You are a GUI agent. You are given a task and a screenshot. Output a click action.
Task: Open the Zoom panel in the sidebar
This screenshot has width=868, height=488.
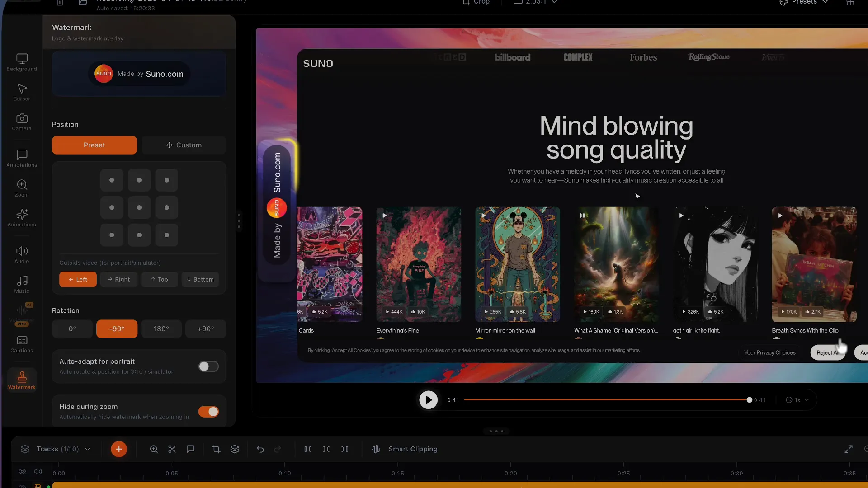coord(22,188)
